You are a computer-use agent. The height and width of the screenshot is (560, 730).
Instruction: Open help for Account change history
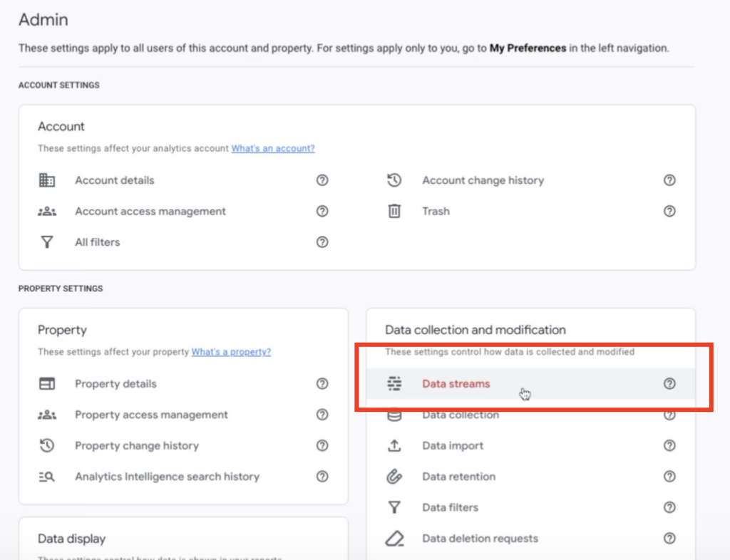coord(669,180)
